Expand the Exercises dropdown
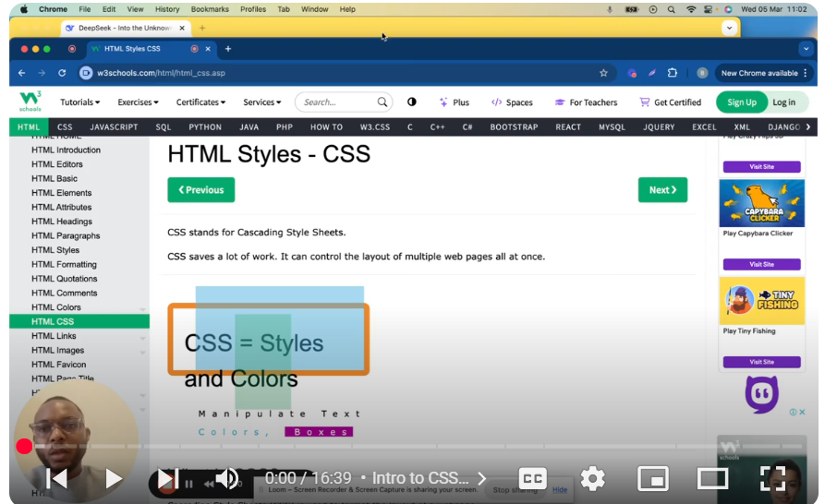 pyautogui.click(x=138, y=102)
